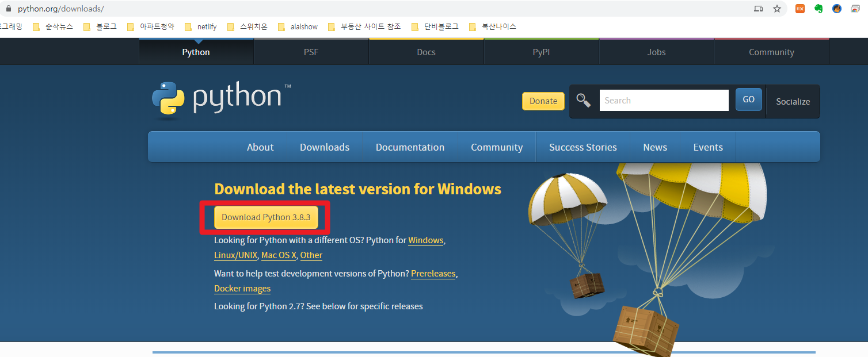
Task: Focus the Search text field
Action: click(x=664, y=101)
